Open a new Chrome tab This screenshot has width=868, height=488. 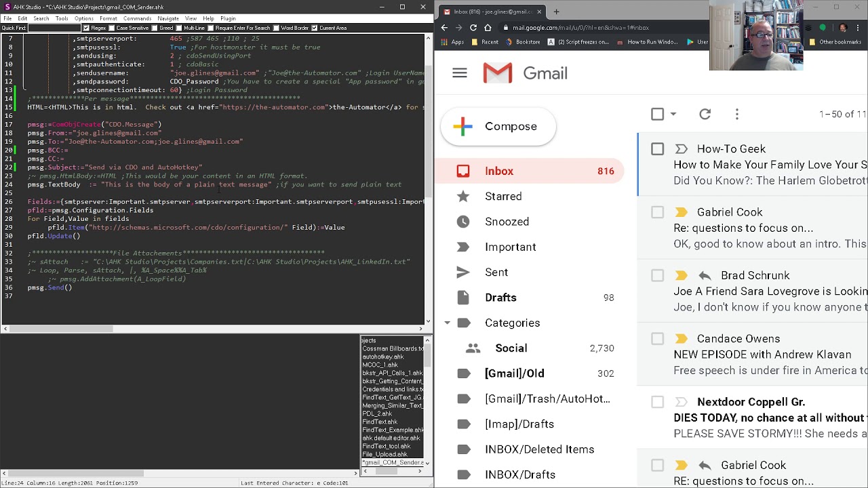556,12
